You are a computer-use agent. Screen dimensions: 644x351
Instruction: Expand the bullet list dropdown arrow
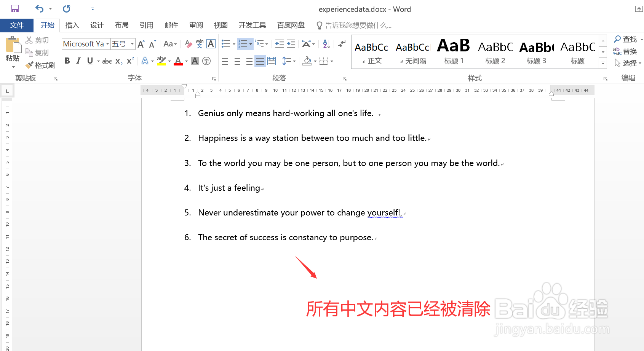(x=234, y=44)
